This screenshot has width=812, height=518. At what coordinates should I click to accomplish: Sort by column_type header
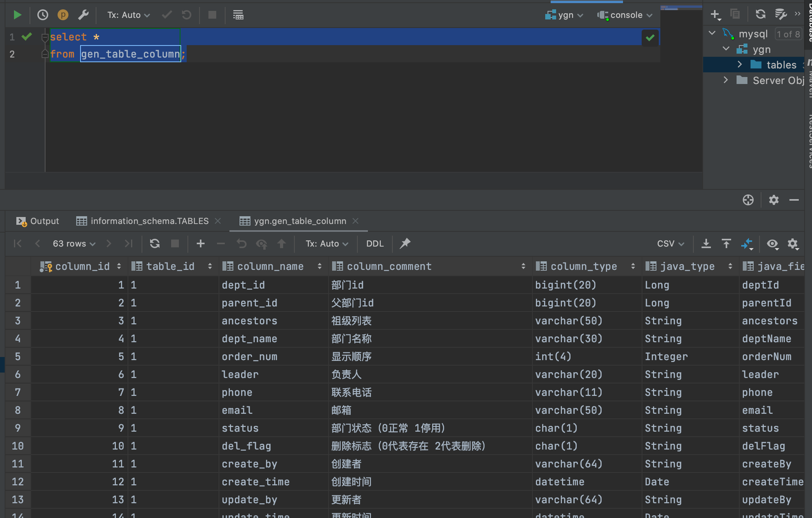[587, 266]
